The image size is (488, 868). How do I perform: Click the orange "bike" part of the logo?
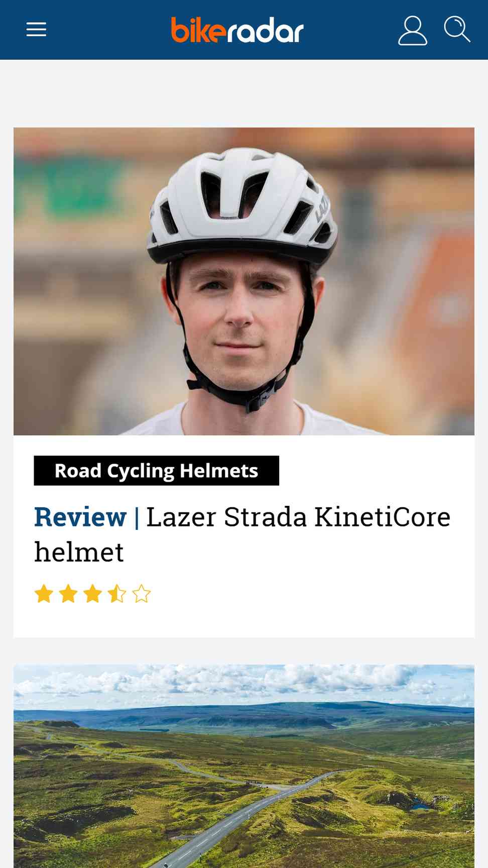point(198,30)
